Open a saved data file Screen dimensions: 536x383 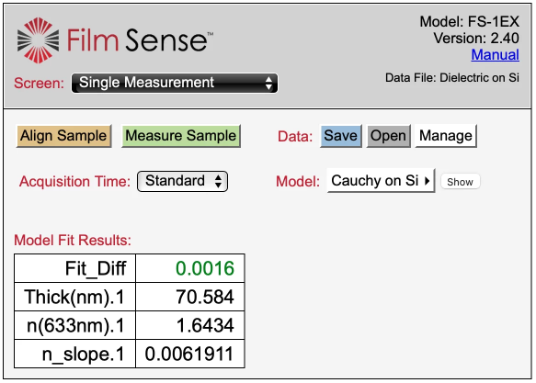point(388,136)
